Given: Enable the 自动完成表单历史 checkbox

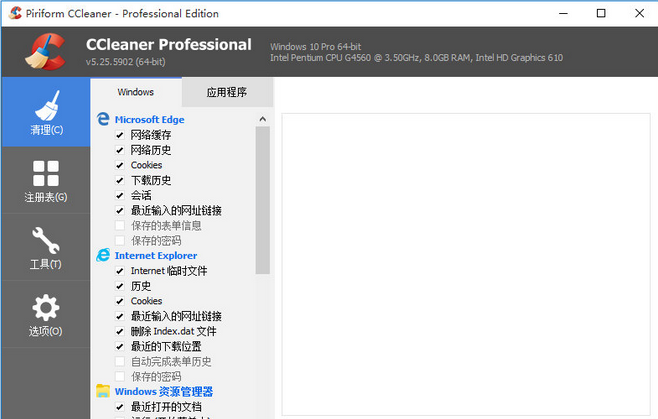Looking at the screenshot, I should [x=120, y=361].
